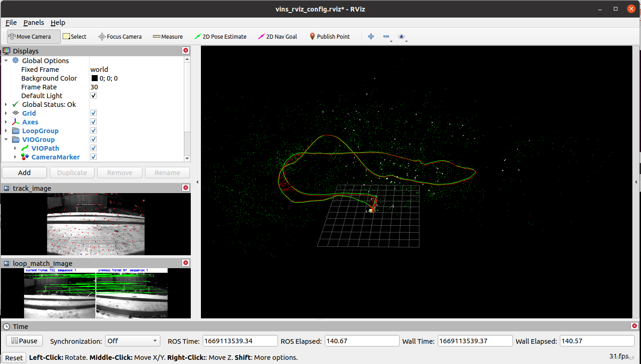641x364 pixels.
Task: Choose the Focus Camera tool
Action: coord(120,36)
